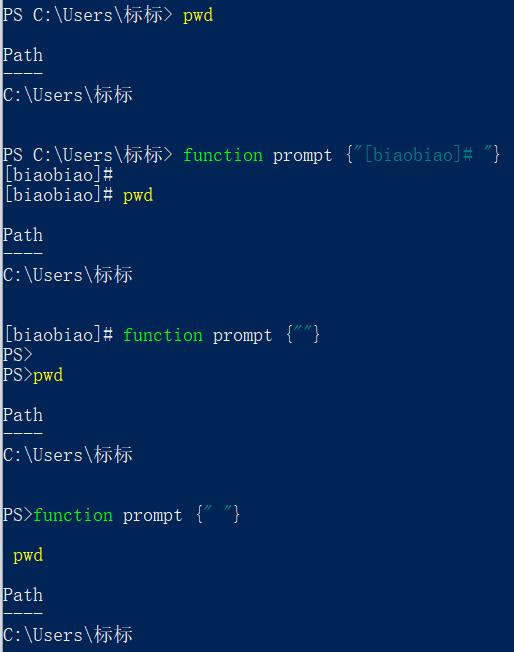Click the {" "} space-string block
The width and height of the screenshot is (514, 652).
tap(218, 515)
